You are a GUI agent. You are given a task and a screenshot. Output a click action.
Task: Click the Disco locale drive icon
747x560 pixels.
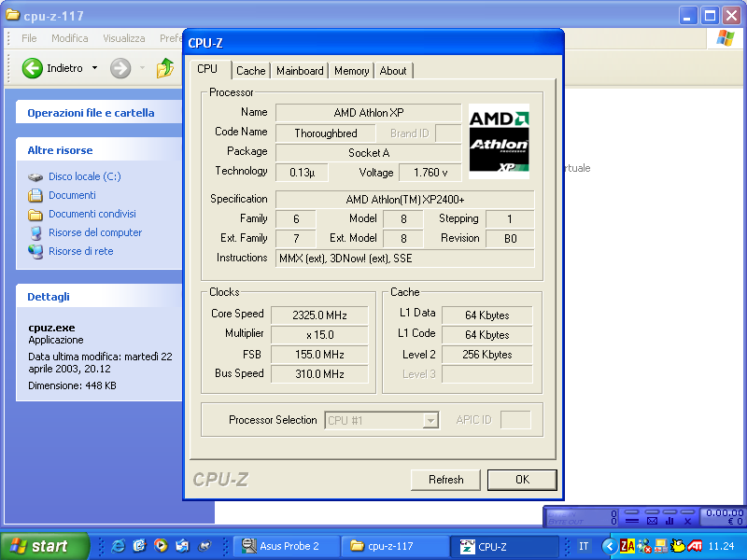pyautogui.click(x=35, y=177)
